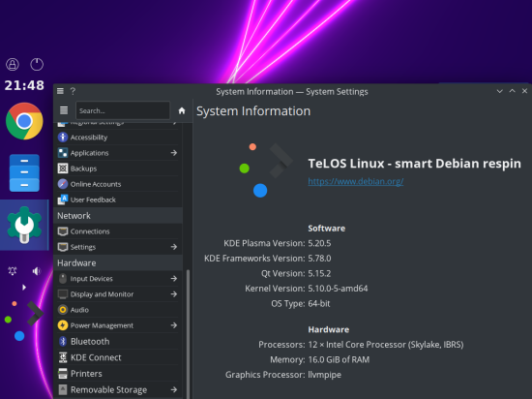532x399 pixels.
Task: Open Applications settings category
Action: [x=118, y=153]
